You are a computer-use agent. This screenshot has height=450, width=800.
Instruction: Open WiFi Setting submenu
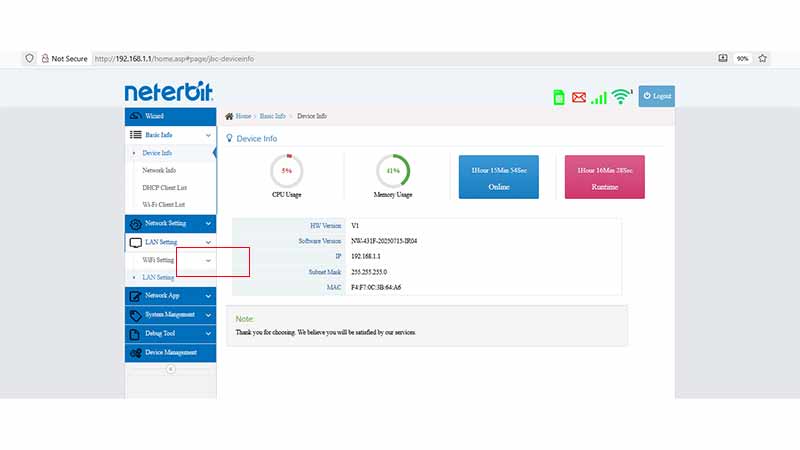tap(158, 260)
